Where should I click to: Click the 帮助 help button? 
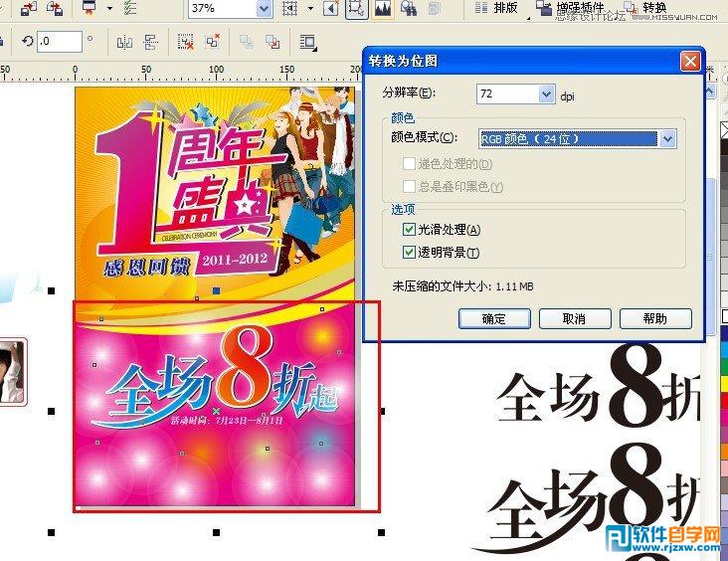[x=655, y=318]
